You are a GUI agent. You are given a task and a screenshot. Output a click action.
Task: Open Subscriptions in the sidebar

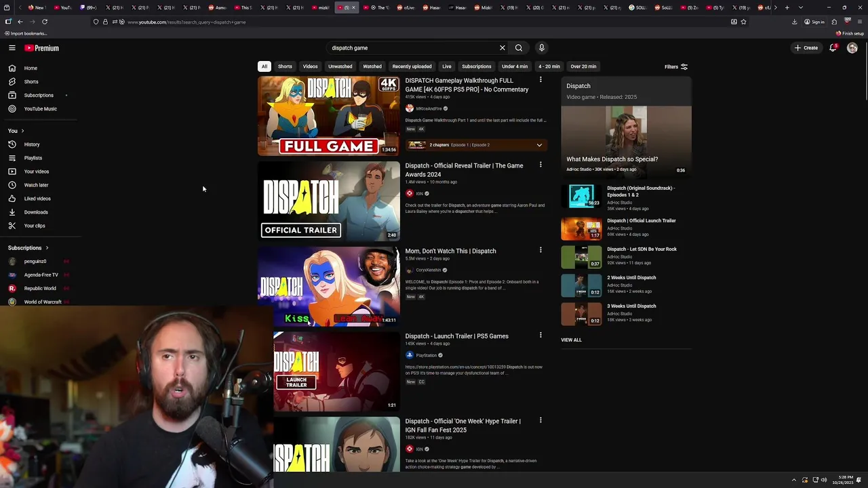tap(38, 96)
